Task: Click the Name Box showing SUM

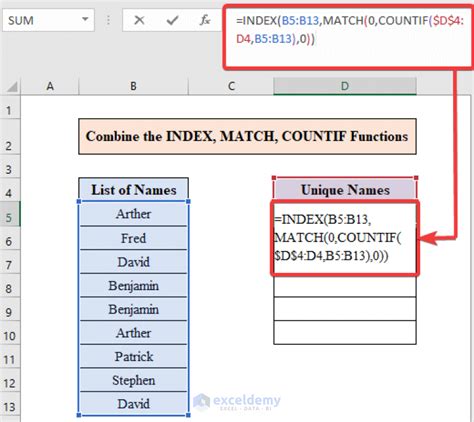Action: 48,20
